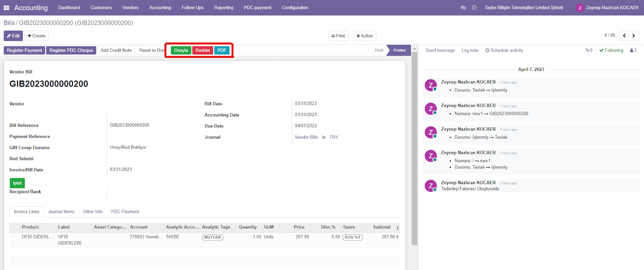644x270 pixels.
Task: Switch to Other Info tab
Action: point(93,212)
